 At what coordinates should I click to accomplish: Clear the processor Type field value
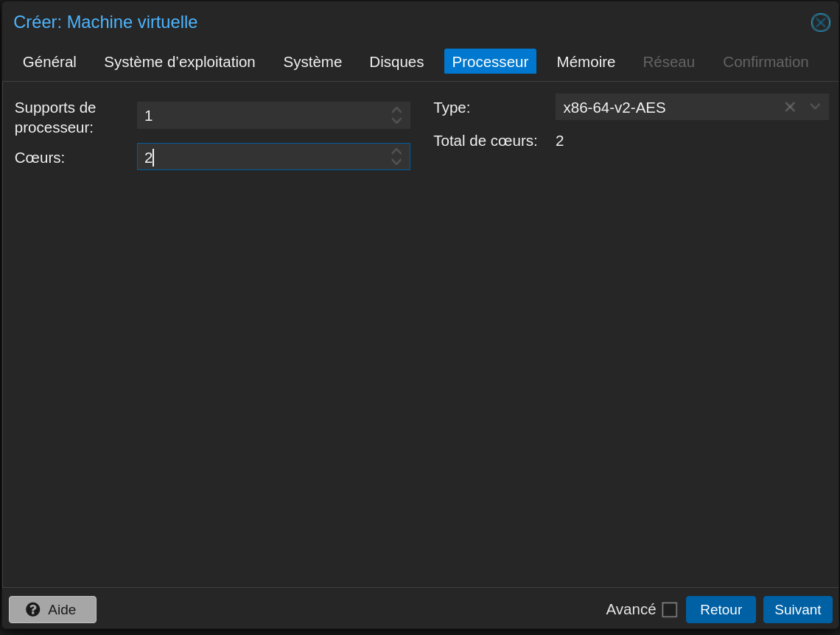(790, 107)
